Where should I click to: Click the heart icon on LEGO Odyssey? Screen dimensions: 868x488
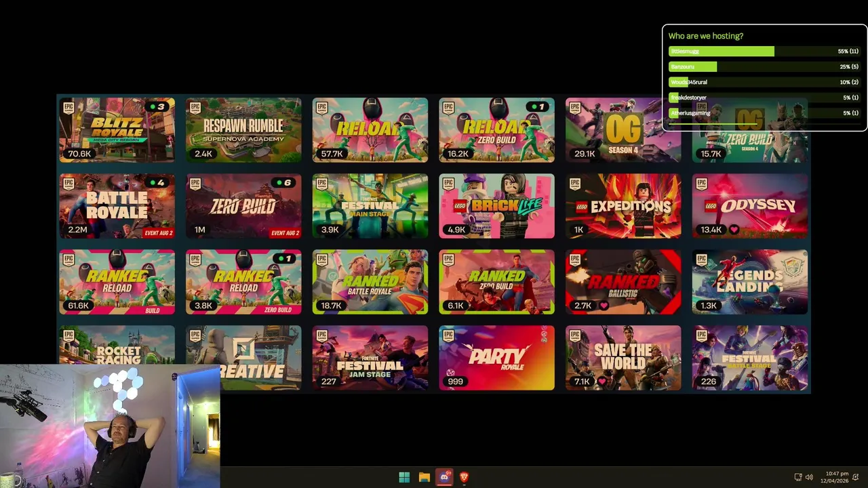point(734,230)
